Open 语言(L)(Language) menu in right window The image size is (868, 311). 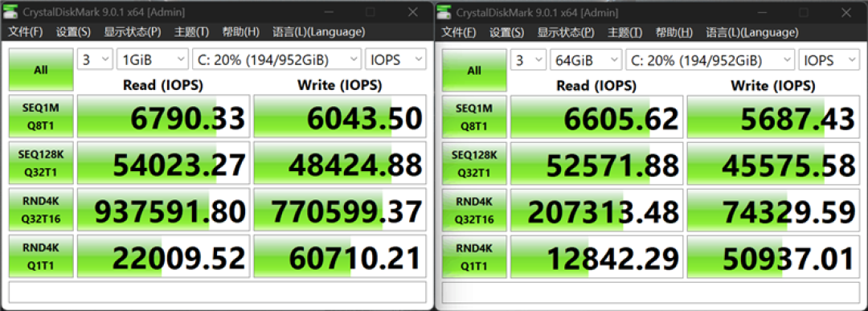pos(752,31)
